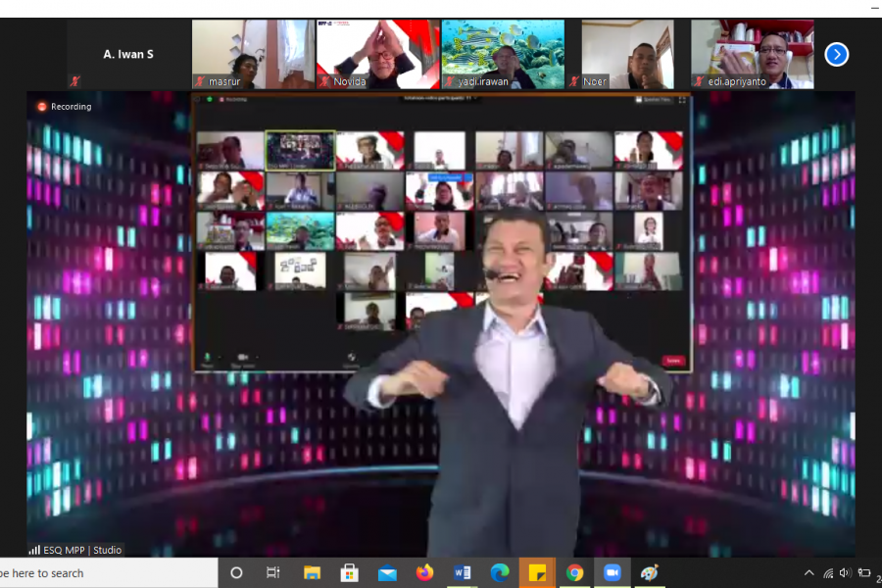Open the volume control in system tray
This screenshot has width=882, height=588.
coord(845,573)
